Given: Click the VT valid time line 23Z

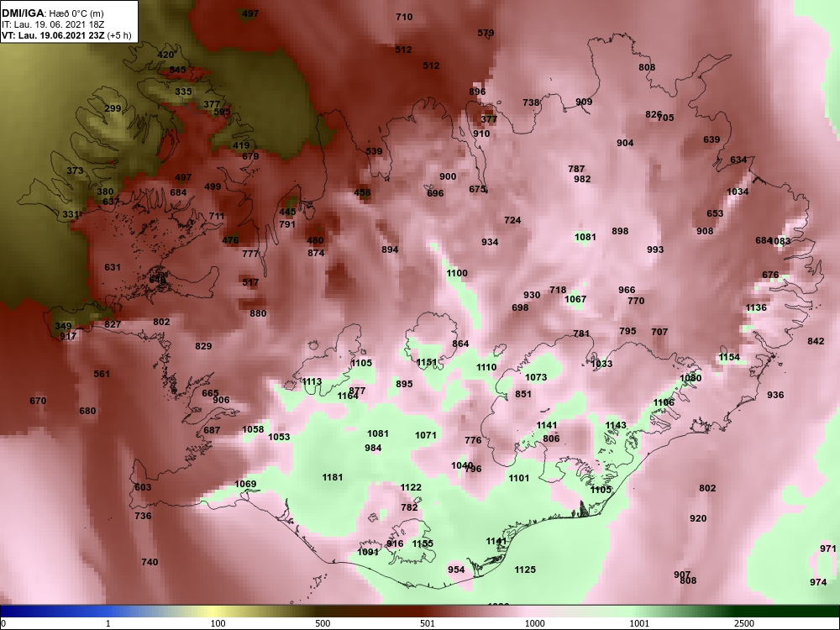Looking at the screenshot, I should tap(66, 35).
